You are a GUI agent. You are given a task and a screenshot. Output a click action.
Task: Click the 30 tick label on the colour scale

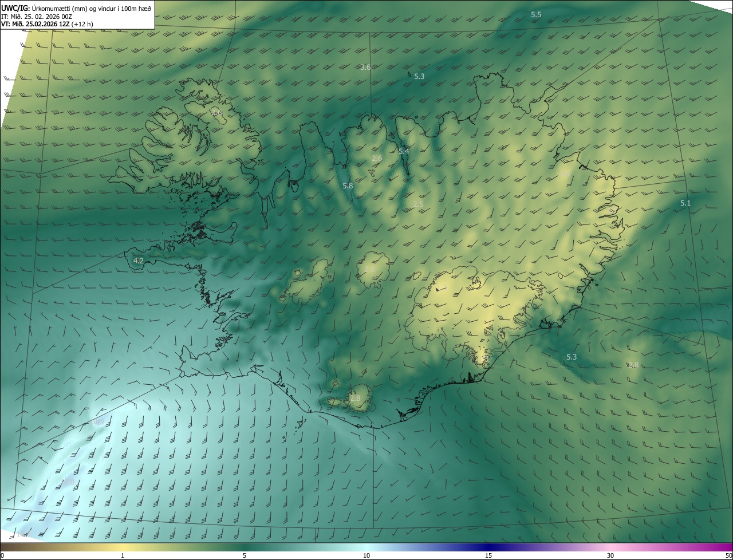(x=610, y=556)
